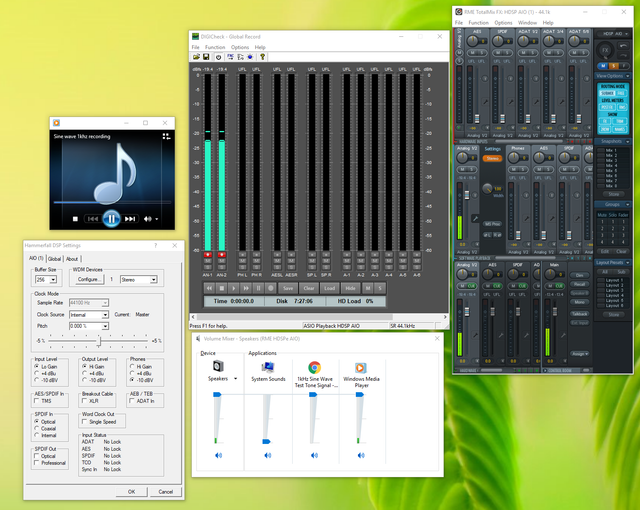Click OK in Hammerfall DSP Settings
The width and height of the screenshot is (640, 510).
131,492
